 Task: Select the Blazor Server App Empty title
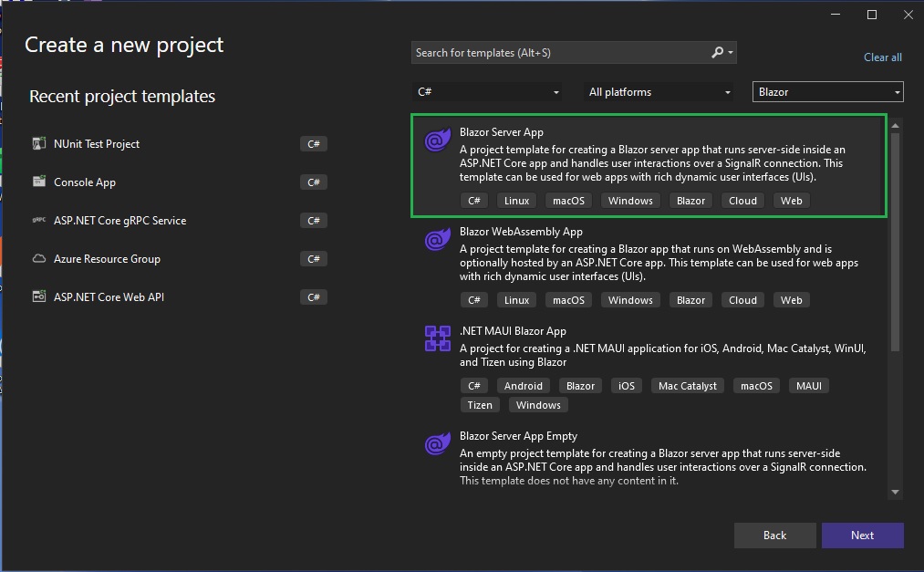519,436
